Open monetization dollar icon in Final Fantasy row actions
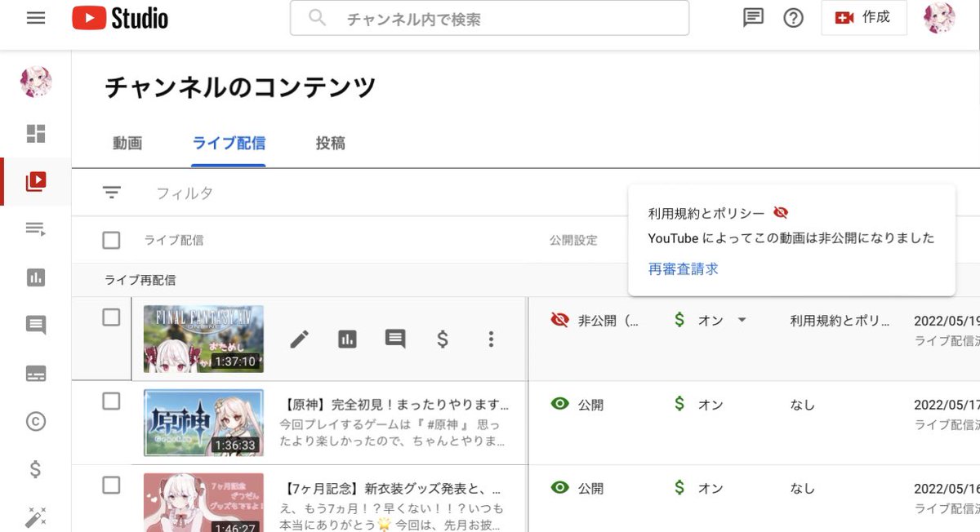 coord(443,339)
